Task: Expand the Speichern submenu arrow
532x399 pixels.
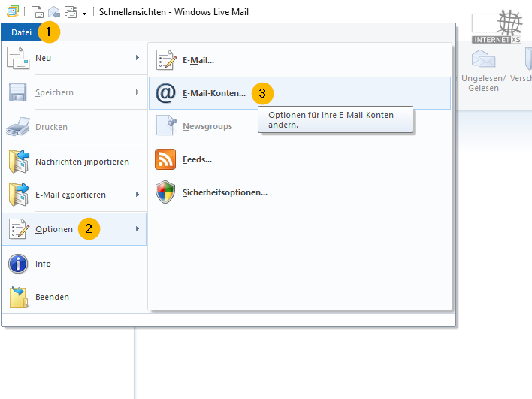Action: tap(138, 92)
